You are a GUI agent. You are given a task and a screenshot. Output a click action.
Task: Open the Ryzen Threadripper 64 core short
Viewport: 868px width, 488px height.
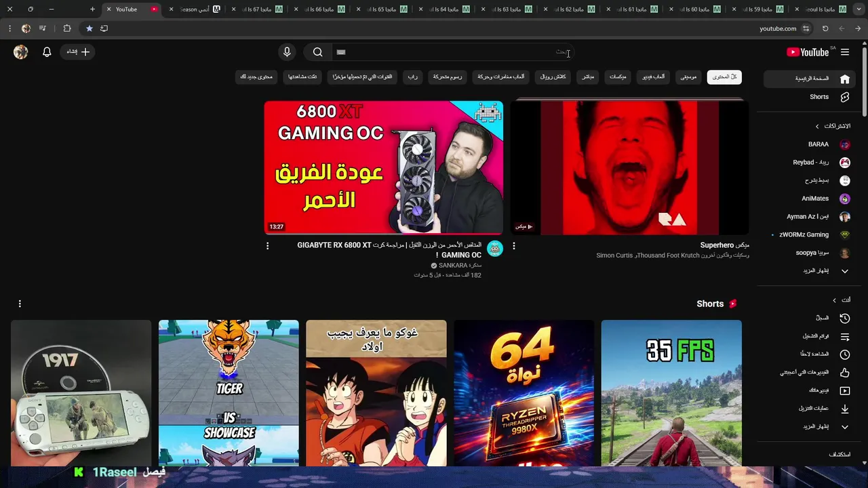pyautogui.click(x=524, y=393)
